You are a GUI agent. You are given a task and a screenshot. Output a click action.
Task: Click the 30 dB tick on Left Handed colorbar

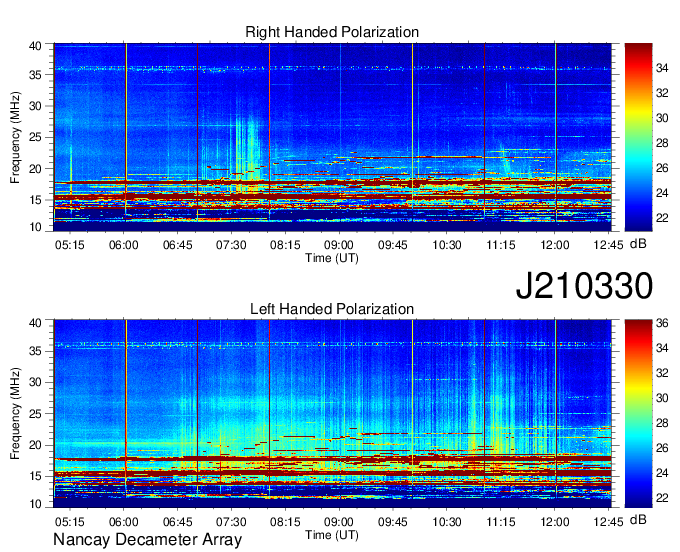point(662,398)
